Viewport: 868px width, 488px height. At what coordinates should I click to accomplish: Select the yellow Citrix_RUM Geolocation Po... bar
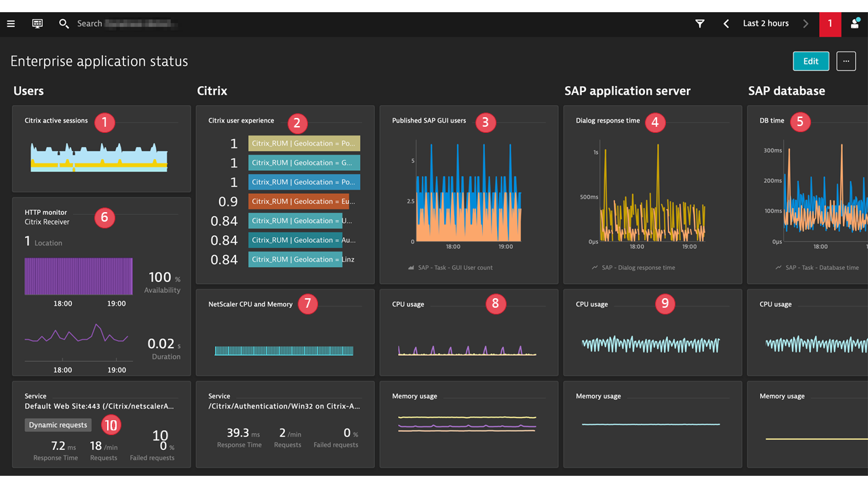pyautogui.click(x=304, y=144)
